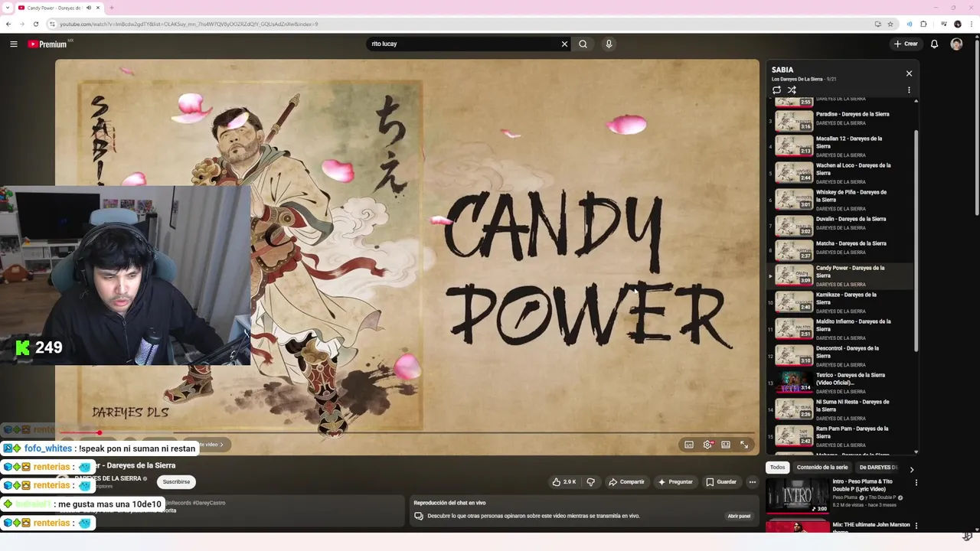
Task: Open the YouTube hamburger guide menu
Action: 13,44
